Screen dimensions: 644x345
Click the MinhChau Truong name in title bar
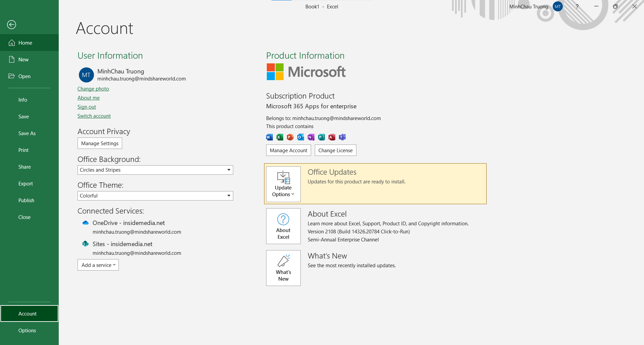coord(529,6)
